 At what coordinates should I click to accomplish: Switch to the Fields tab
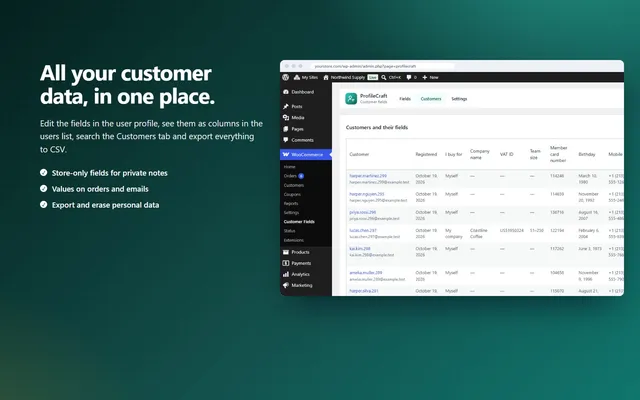coord(405,99)
